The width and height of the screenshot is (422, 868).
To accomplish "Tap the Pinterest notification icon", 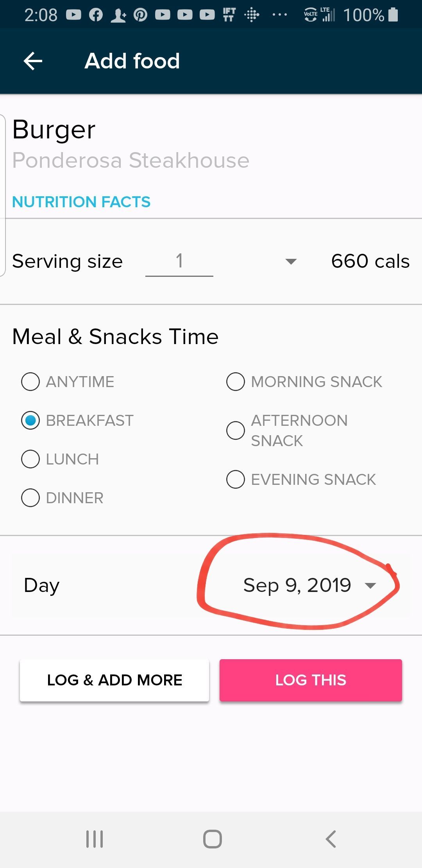I will (140, 15).
